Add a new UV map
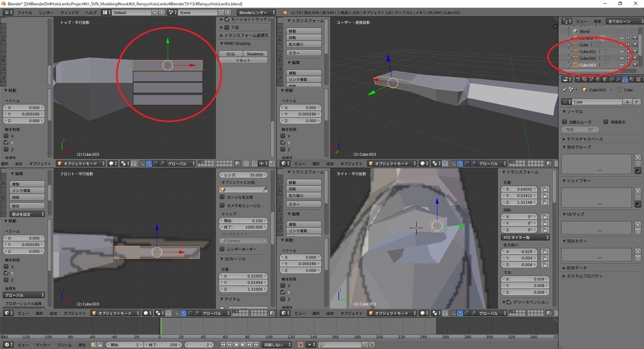The image size is (644, 349). tap(638, 224)
